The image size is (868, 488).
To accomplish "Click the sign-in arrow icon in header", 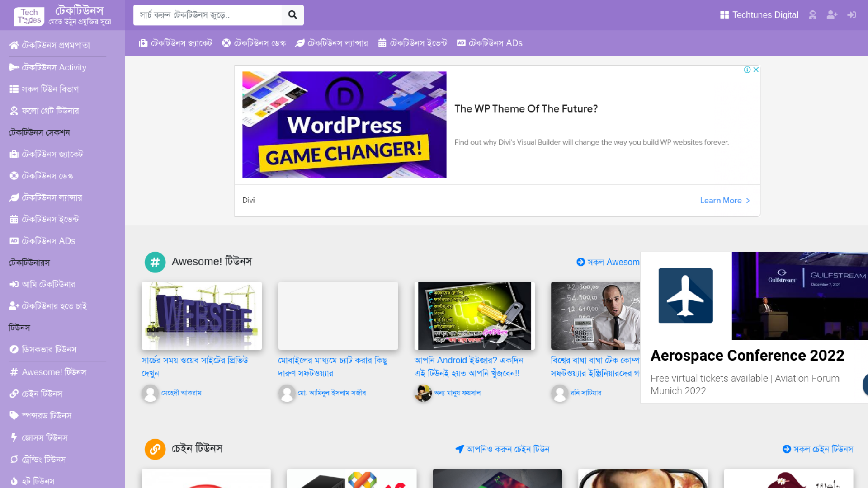I will click(x=852, y=15).
